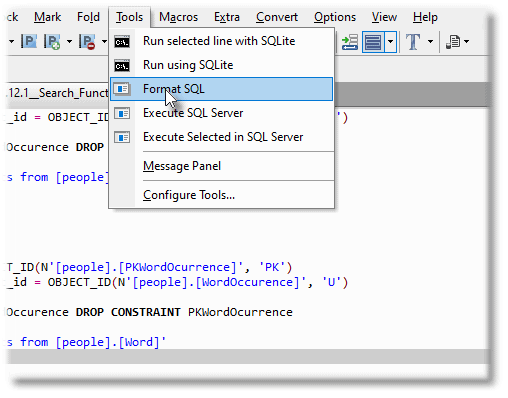Click text "CONSTRAINT" in editor
Image resolution: width=508 pixels, height=398 pixels.
(146, 312)
